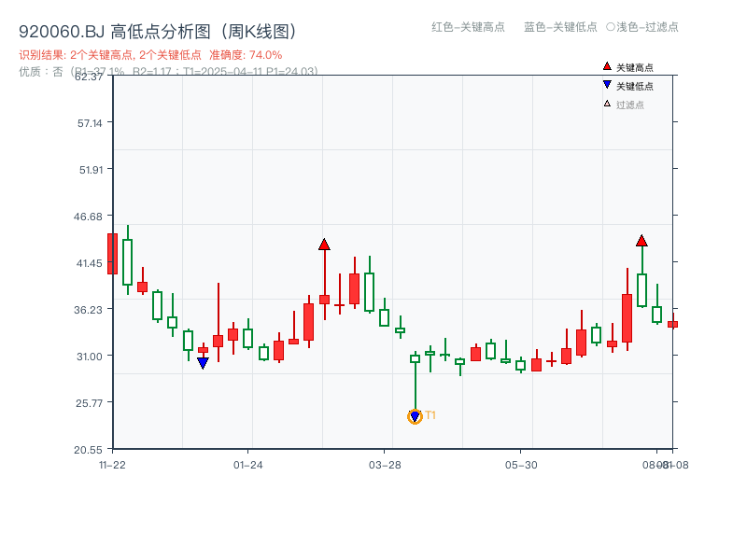Click the blue low-point triangle below the early candles
Screen dimensions: 747x560
click(204, 361)
